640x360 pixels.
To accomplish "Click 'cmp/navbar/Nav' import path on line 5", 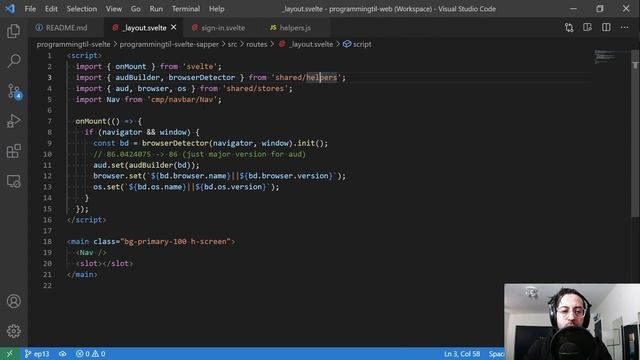I will tap(182, 100).
